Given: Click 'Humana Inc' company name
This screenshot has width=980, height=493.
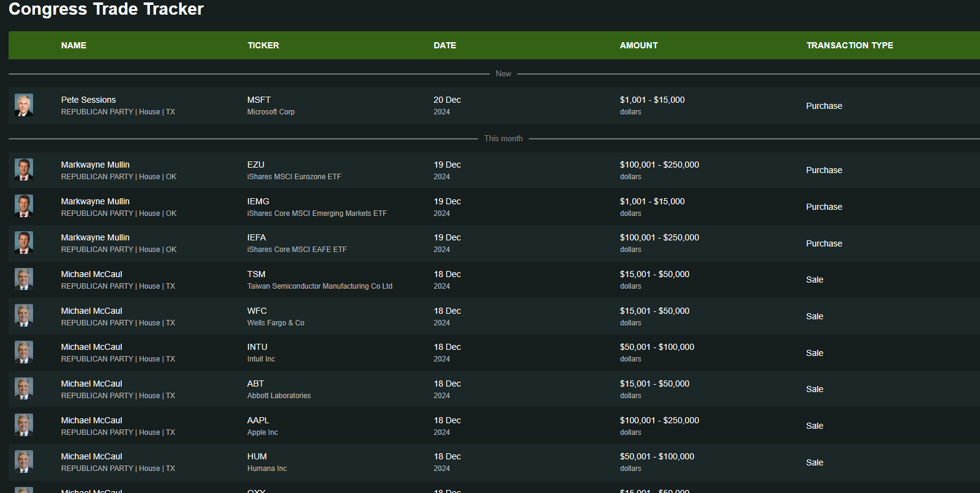Looking at the screenshot, I should 267,469.
